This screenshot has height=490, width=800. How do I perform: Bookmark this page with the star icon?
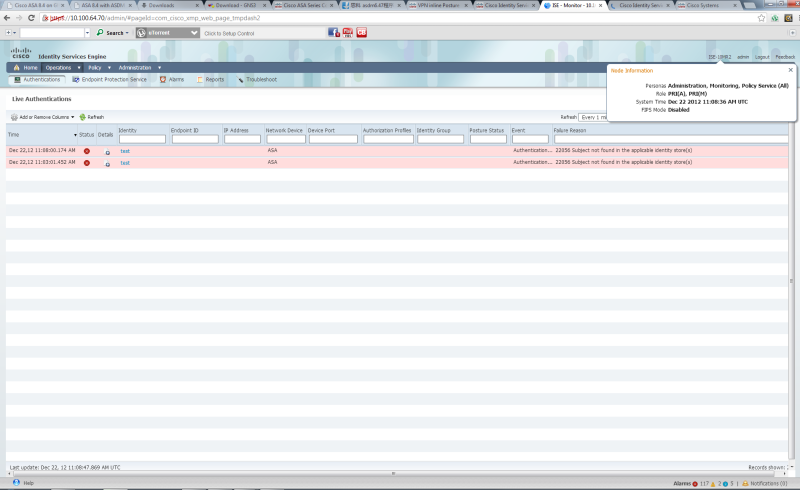coord(761,18)
